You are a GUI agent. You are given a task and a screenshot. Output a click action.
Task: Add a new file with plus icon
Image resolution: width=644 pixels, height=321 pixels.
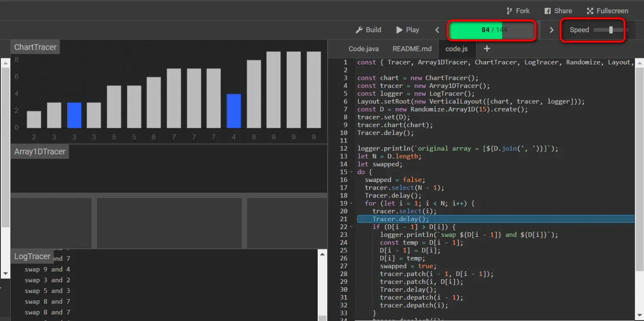[487, 48]
